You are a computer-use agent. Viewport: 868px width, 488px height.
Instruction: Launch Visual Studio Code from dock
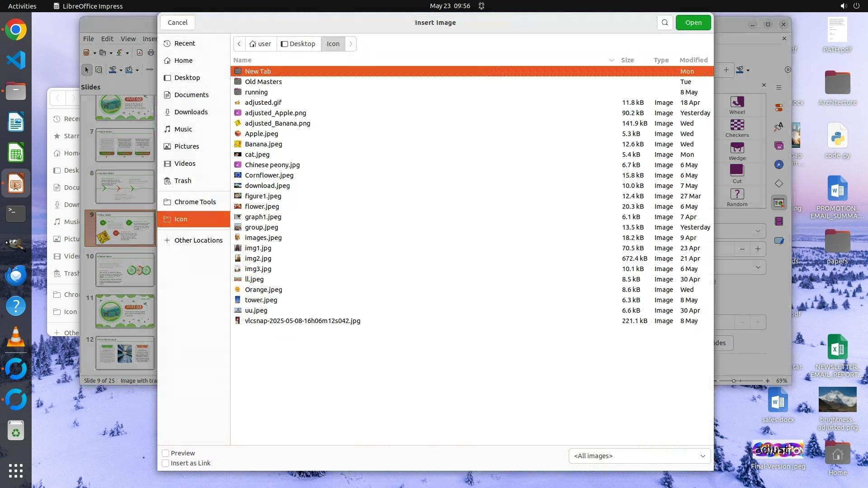[16, 60]
